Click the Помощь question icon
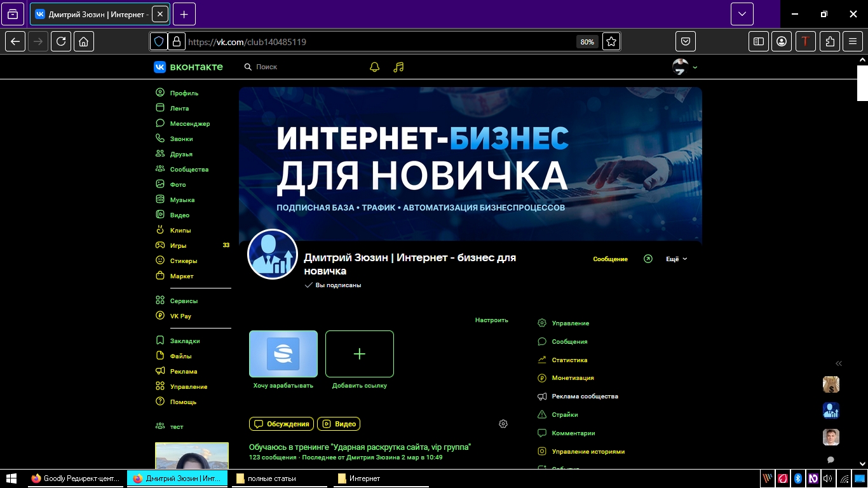Image resolution: width=868 pixels, height=488 pixels. 160,402
